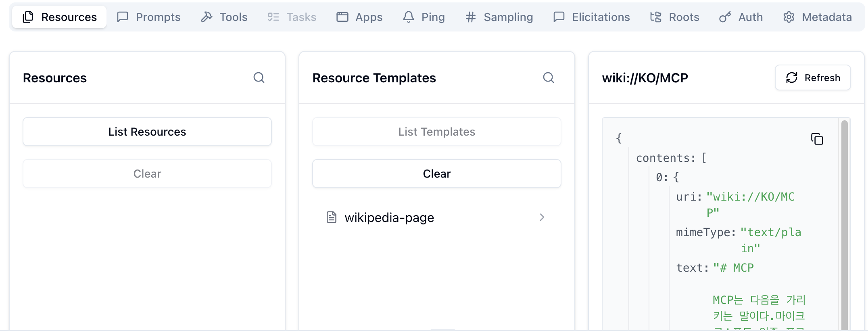The width and height of the screenshot is (868, 331).
Task: Switch to the Sampling tab
Action: (x=499, y=17)
